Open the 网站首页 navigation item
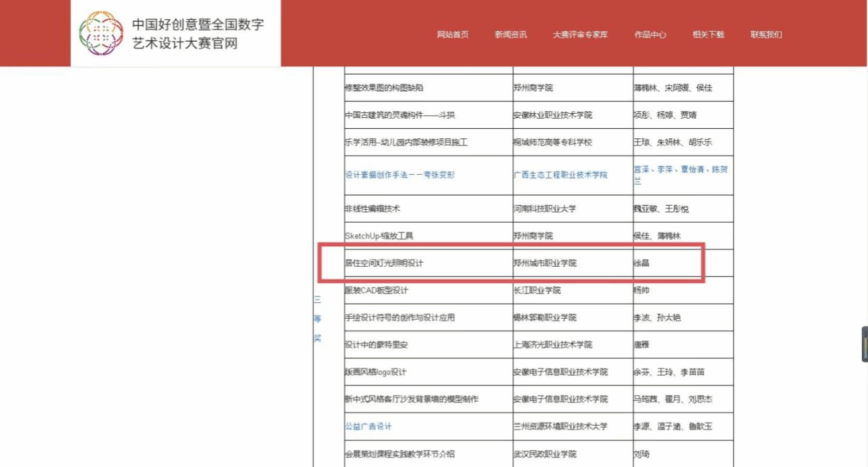868x467 pixels. pos(453,35)
